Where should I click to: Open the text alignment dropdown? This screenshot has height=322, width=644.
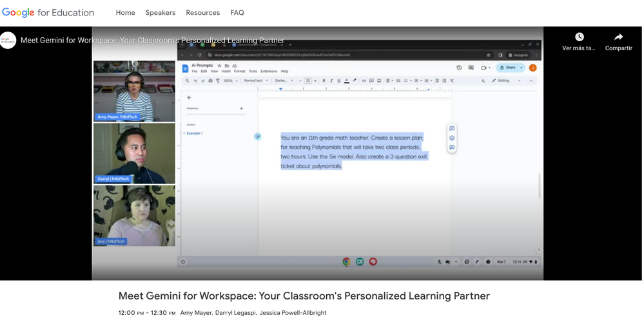(x=389, y=80)
